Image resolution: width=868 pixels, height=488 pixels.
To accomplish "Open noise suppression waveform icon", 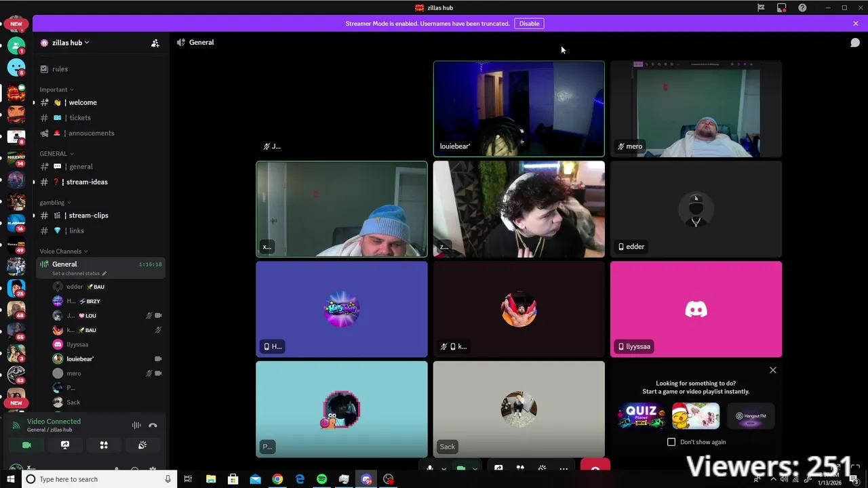I will point(136,425).
